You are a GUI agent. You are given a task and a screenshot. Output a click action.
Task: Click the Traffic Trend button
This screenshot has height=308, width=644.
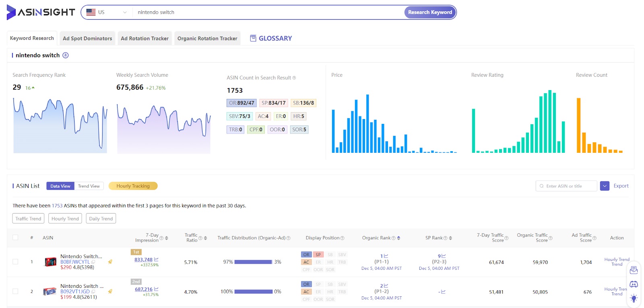pos(28,219)
